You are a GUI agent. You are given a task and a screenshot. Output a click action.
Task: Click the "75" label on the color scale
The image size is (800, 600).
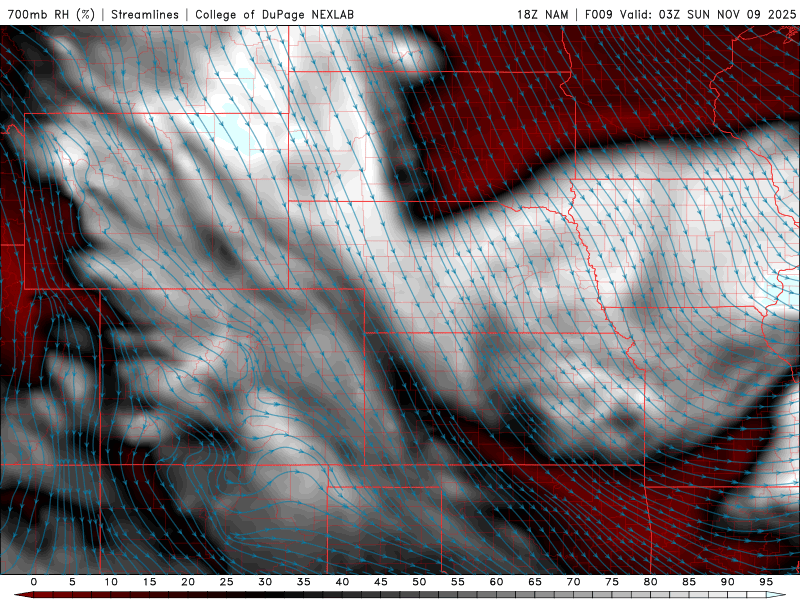click(x=612, y=582)
